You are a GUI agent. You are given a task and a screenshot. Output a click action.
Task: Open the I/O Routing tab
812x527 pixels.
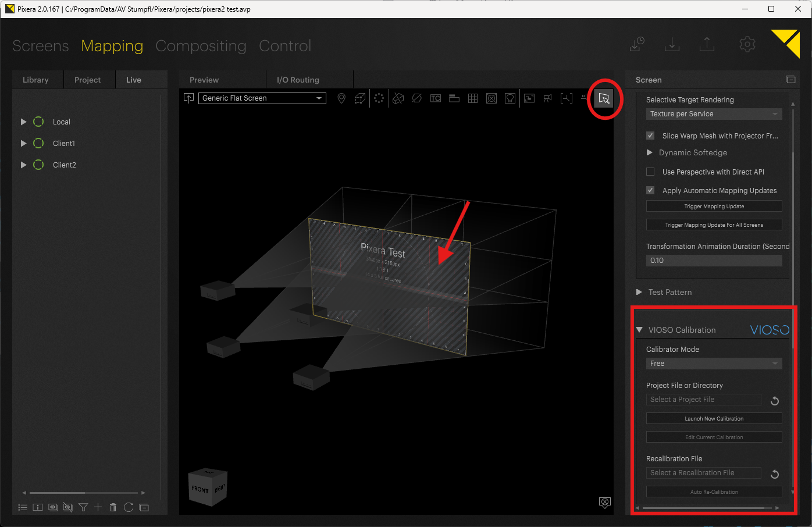[298, 80]
